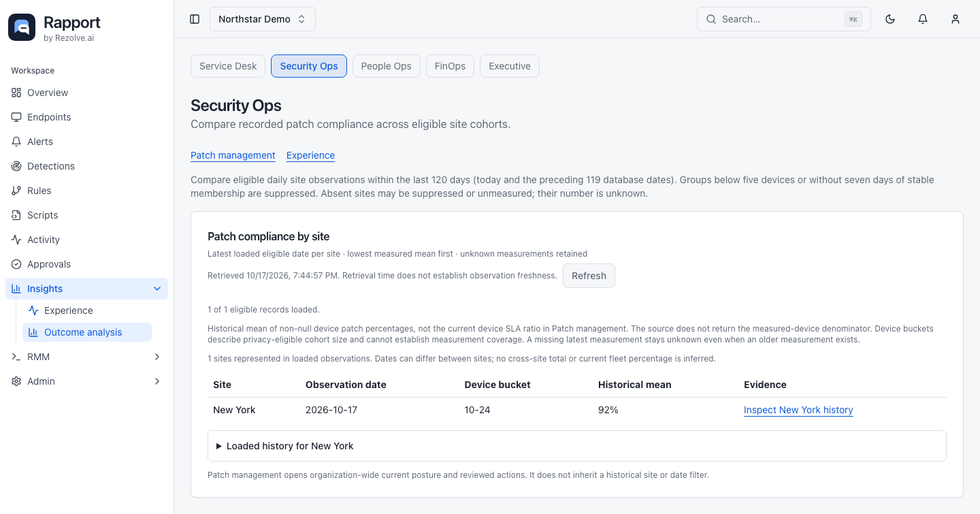Click the Observation date column header
The width and height of the screenshot is (980, 514).
[346, 385]
